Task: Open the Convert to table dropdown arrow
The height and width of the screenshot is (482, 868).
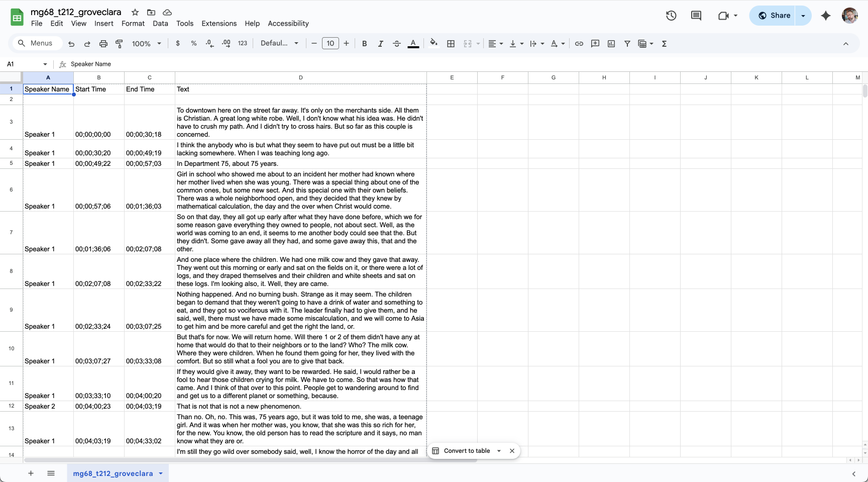Action: [x=499, y=451]
